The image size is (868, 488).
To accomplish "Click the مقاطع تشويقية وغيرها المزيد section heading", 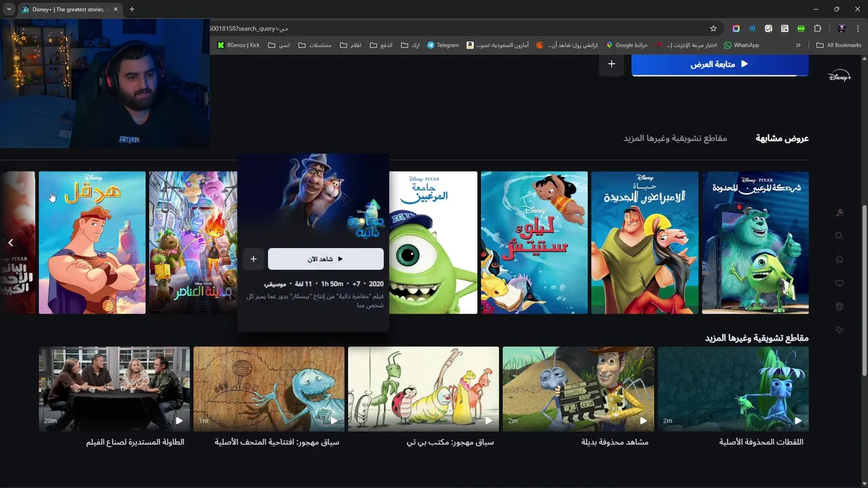I will point(757,338).
